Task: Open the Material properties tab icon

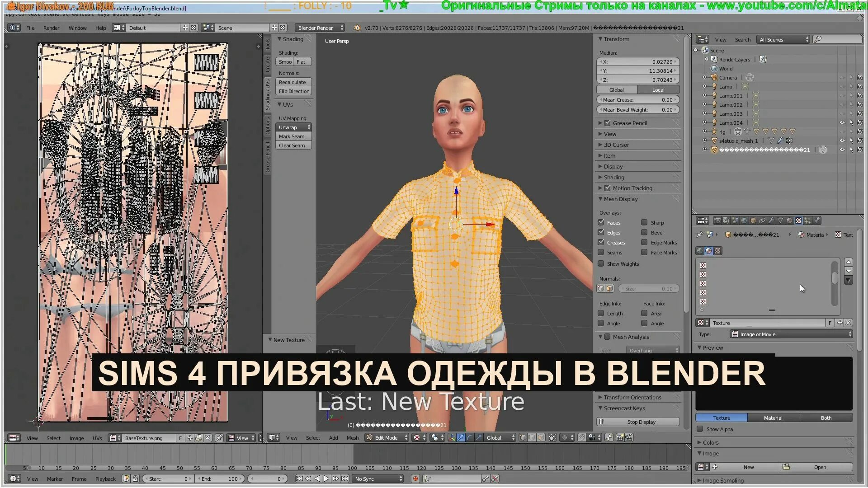Action: 789,221
